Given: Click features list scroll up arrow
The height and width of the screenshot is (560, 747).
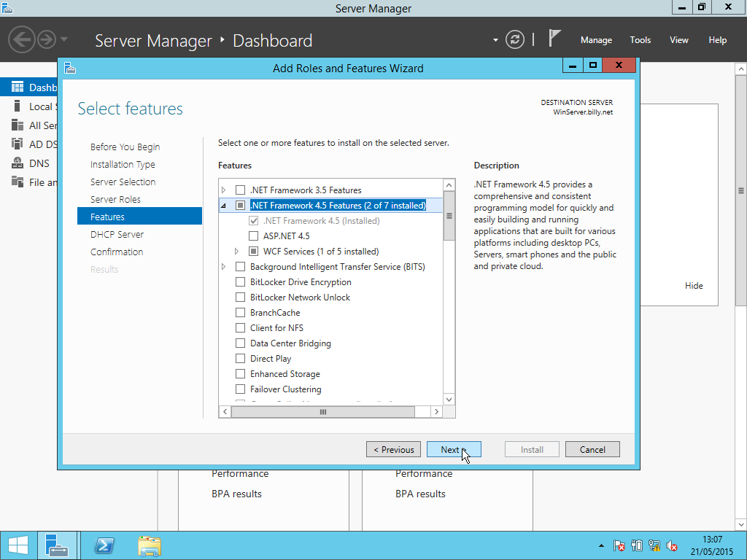Looking at the screenshot, I should click(x=449, y=185).
